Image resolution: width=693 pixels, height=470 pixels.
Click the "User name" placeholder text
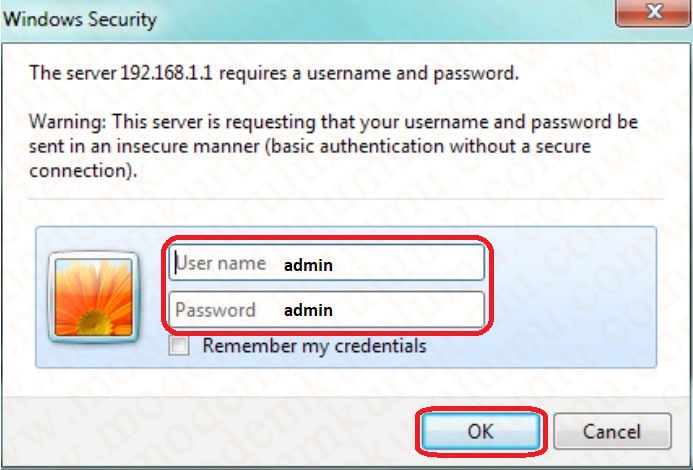coord(221,263)
